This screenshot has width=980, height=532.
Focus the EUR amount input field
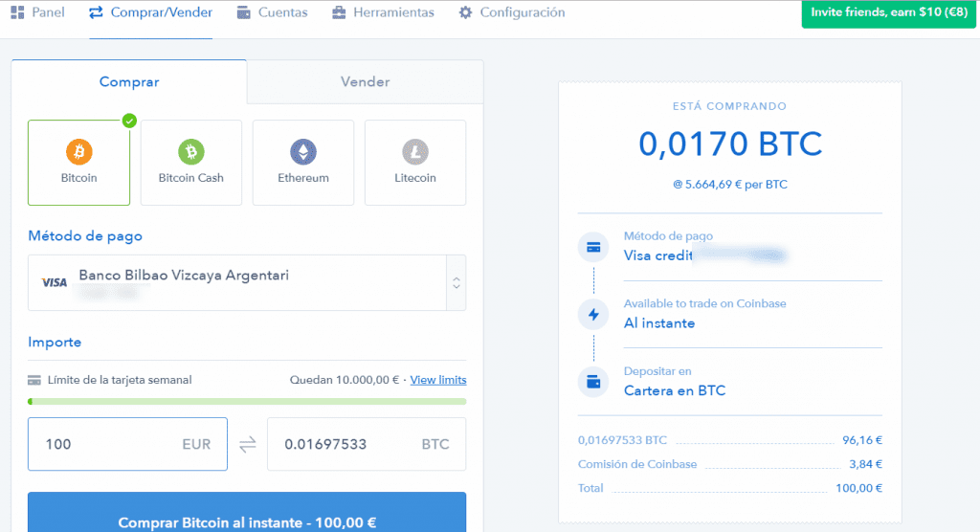pyautogui.click(x=127, y=444)
